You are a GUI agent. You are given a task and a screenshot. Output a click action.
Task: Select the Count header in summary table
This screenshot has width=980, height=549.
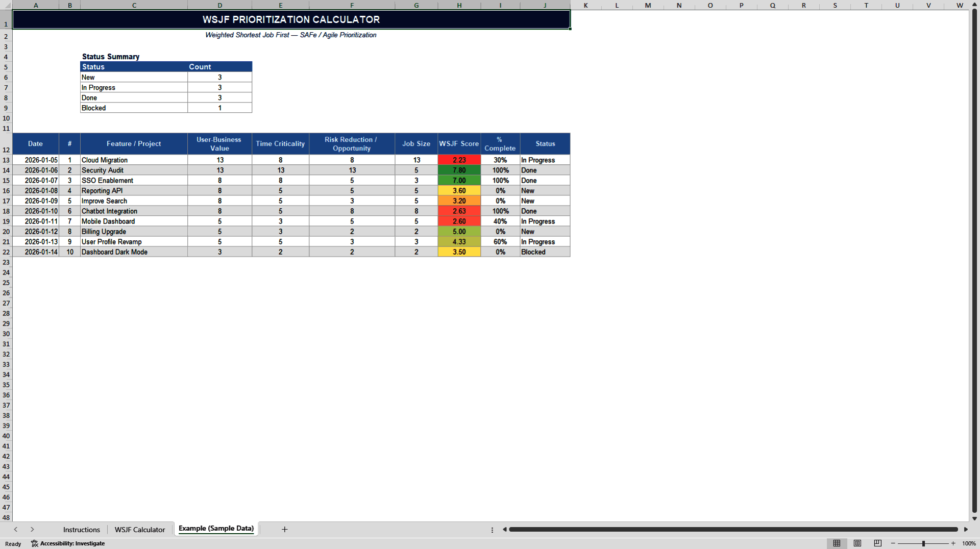(x=220, y=67)
